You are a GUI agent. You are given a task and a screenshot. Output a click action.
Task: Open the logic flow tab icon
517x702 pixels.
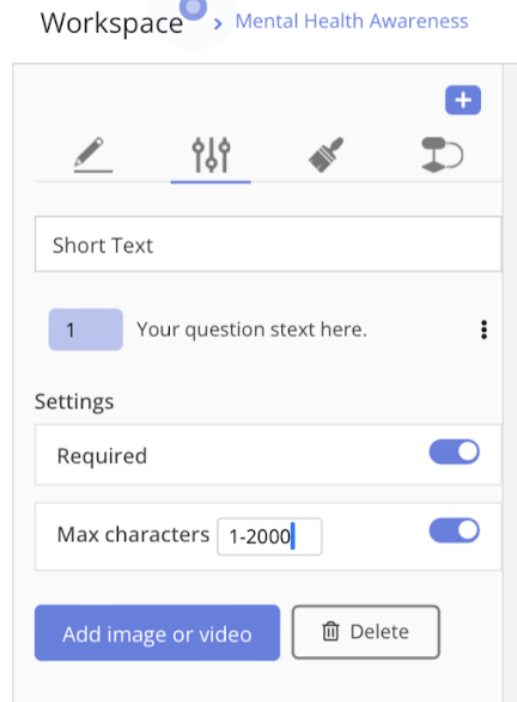point(442,155)
